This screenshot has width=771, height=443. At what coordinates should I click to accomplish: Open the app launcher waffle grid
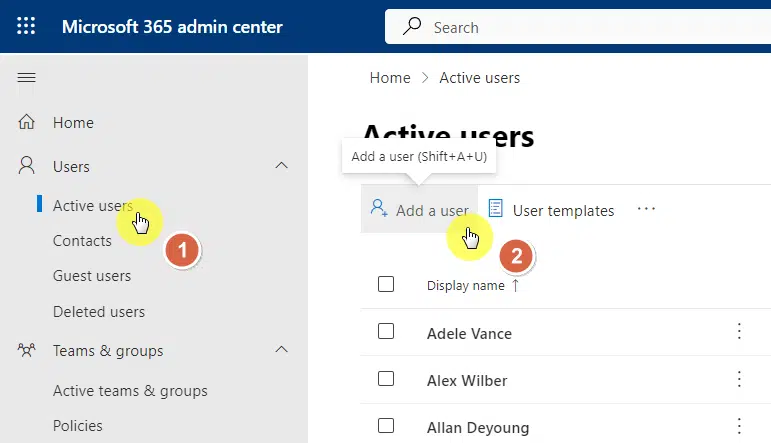(x=26, y=26)
